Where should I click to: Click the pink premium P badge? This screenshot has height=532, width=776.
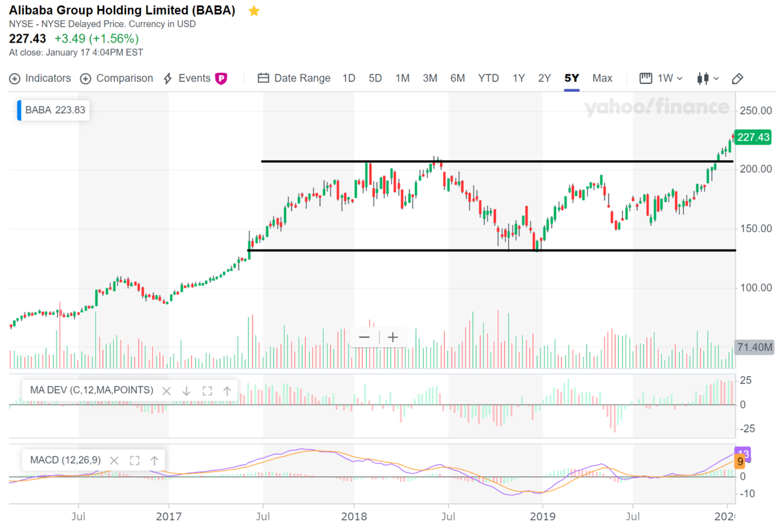[221, 78]
